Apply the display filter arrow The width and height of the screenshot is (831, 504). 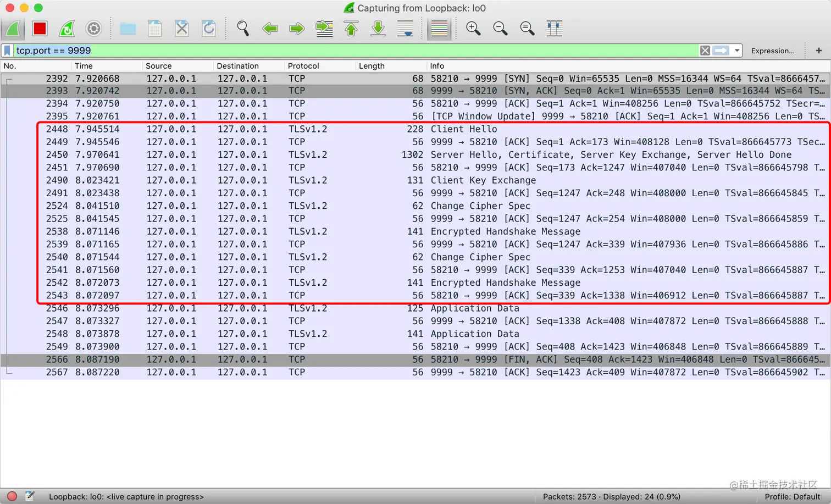tap(721, 51)
